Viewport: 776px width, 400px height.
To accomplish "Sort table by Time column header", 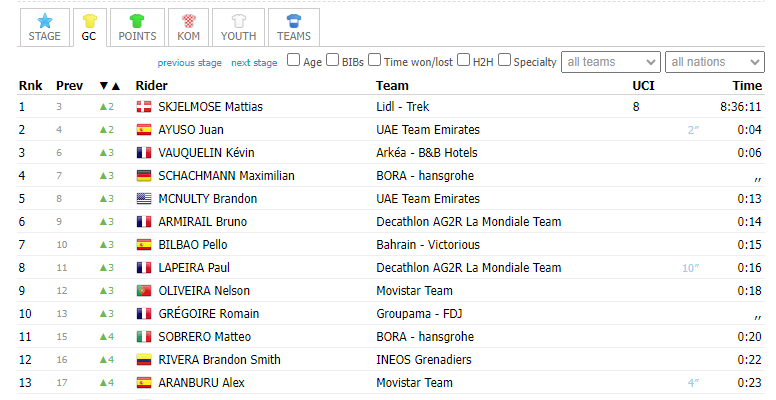I will click(746, 86).
